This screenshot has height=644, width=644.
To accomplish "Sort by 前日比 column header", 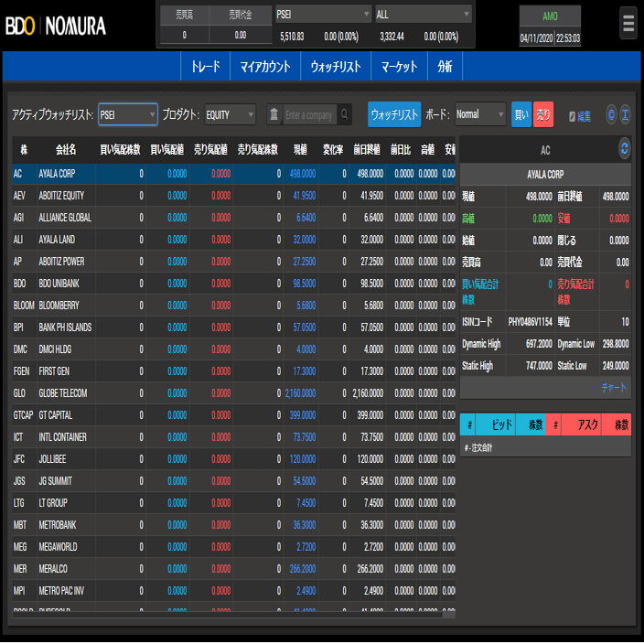I will [401, 150].
